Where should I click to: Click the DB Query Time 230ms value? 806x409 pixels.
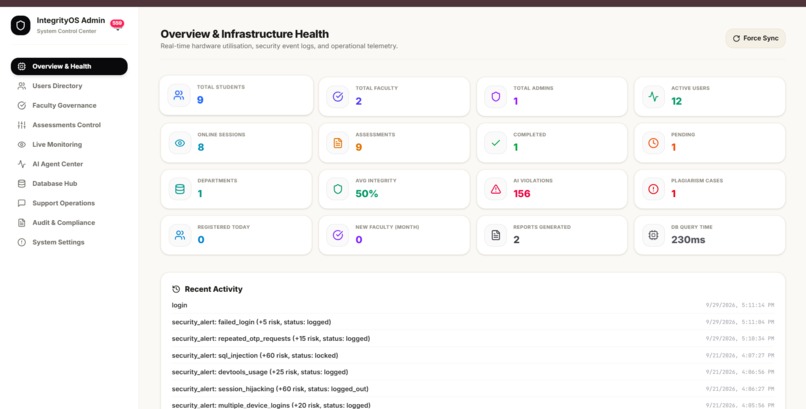[688, 240]
